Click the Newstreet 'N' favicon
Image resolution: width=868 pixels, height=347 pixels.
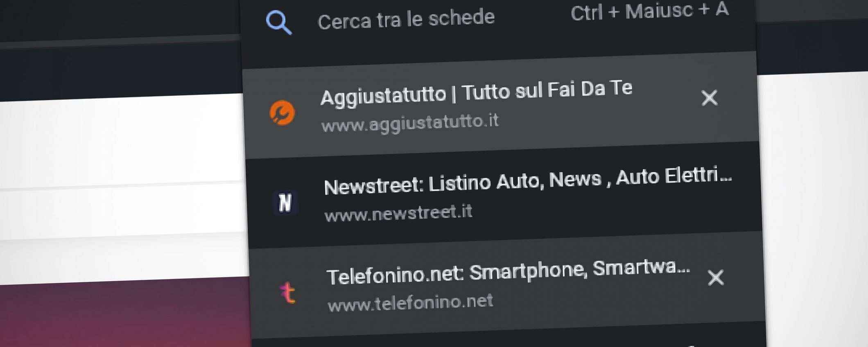285,202
